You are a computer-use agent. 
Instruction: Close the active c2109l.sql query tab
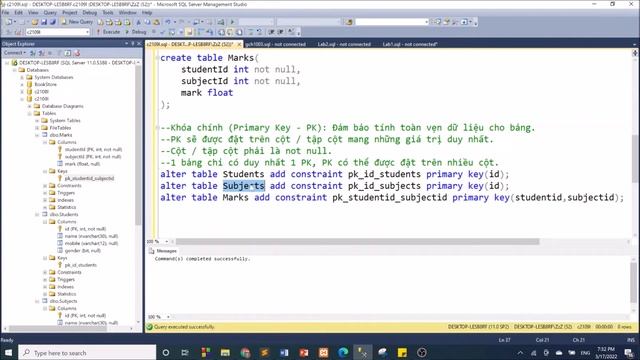239,44
